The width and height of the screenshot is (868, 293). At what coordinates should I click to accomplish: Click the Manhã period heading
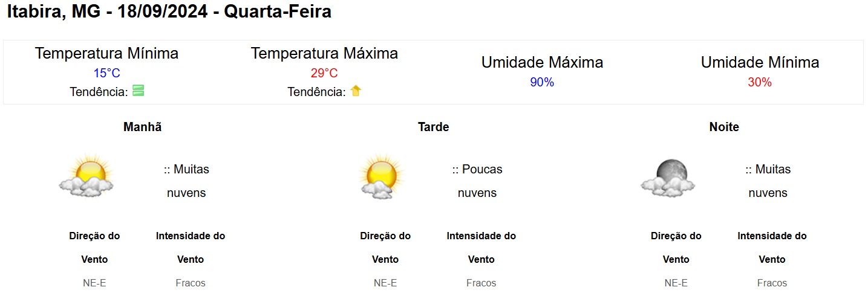[x=142, y=127]
